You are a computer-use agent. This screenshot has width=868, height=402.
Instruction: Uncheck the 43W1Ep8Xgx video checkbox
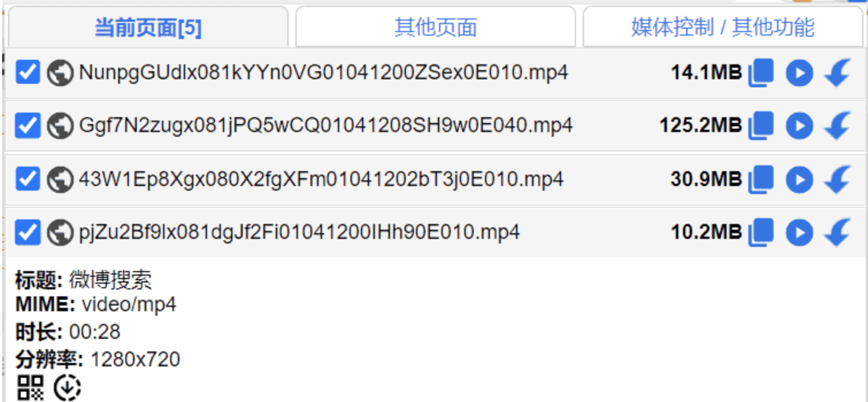(28, 179)
